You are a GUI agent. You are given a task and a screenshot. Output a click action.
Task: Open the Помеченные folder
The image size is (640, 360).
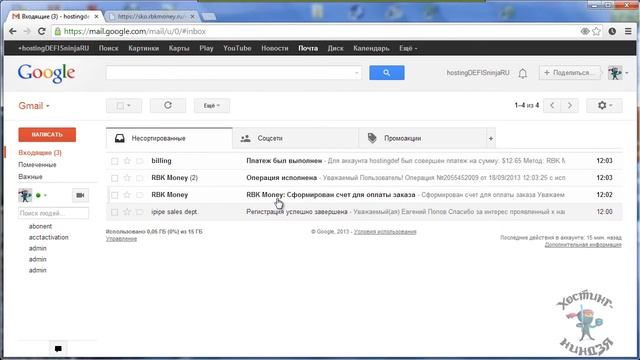[x=37, y=165]
